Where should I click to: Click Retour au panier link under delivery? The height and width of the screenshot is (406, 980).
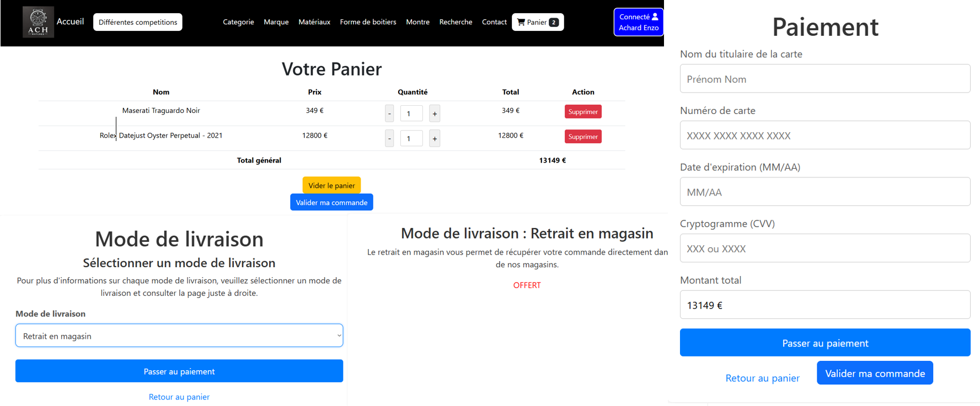click(179, 397)
